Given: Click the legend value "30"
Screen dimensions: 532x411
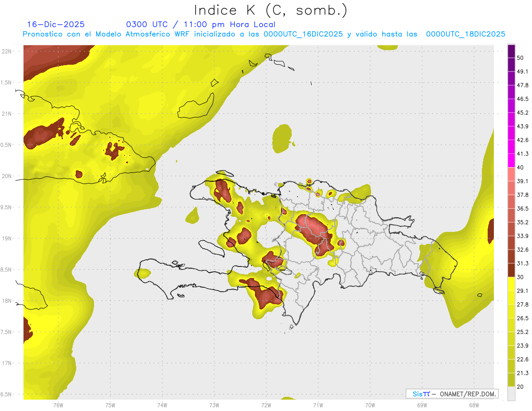Looking at the screenshot, I should [521, 277].
